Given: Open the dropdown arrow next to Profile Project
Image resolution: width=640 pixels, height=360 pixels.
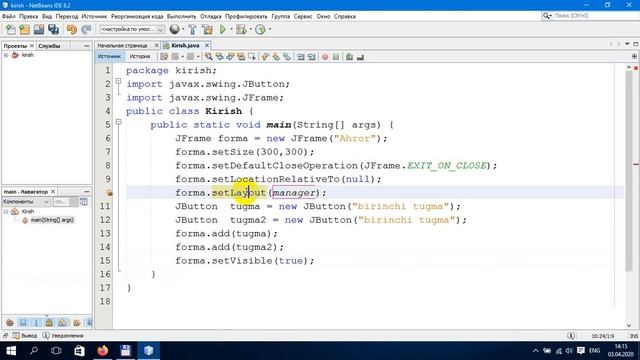Looking at the screenshot, I should pos(270,29).
